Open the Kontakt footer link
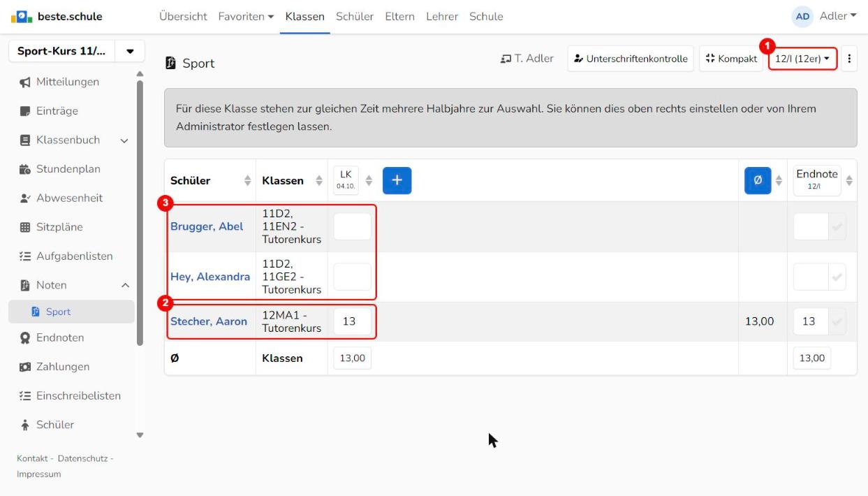868x496 pixels. [x=31, y=458]
